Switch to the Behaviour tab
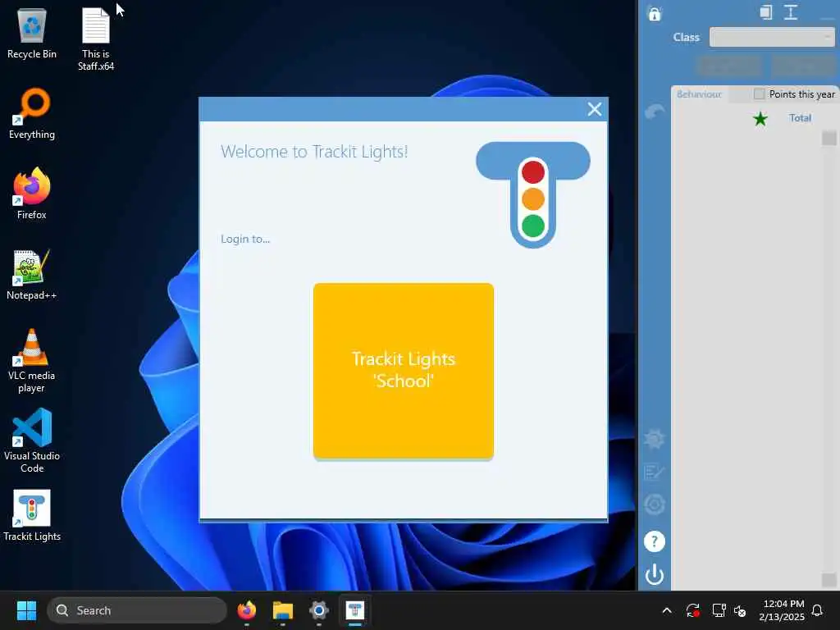This screenshot has height=630, width=840. tap(699, 94)
